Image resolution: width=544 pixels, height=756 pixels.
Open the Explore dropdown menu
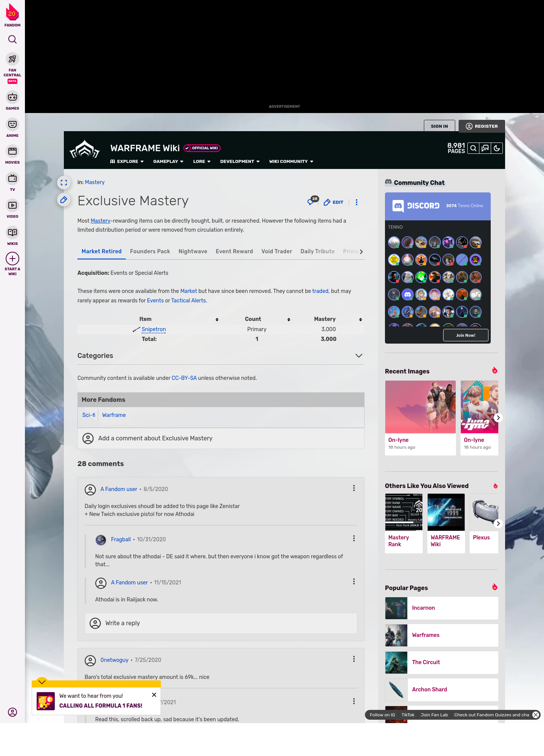click(127, 161)
